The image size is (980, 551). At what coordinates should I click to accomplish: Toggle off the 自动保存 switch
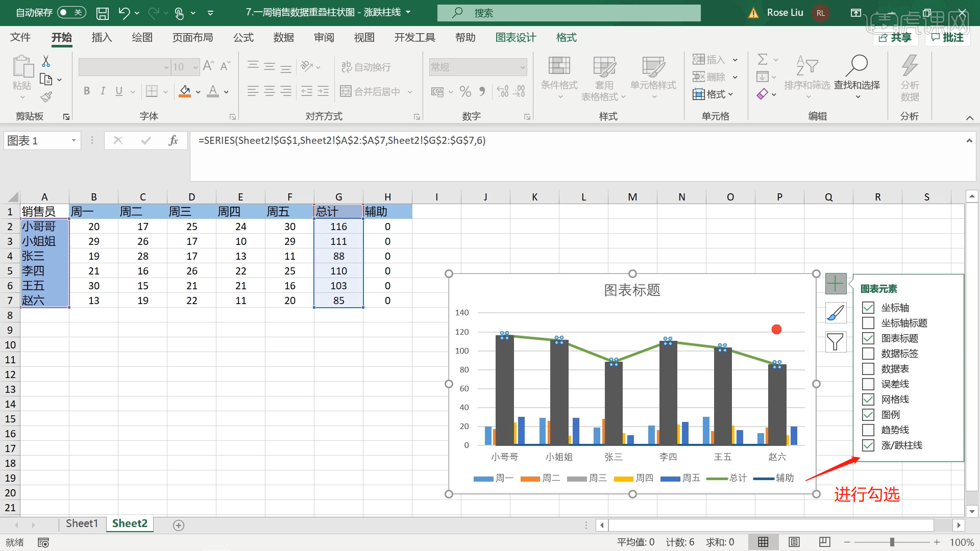click(x=71, y=12)
